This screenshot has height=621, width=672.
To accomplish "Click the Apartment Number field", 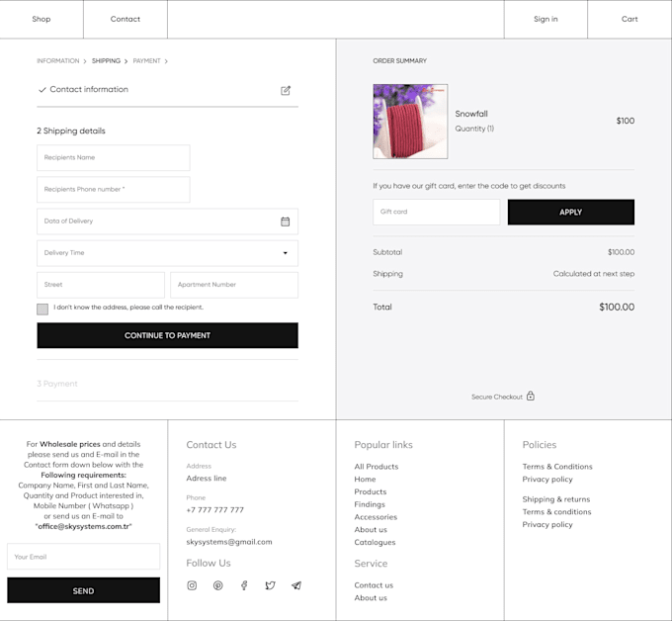I will click(234, 285).
